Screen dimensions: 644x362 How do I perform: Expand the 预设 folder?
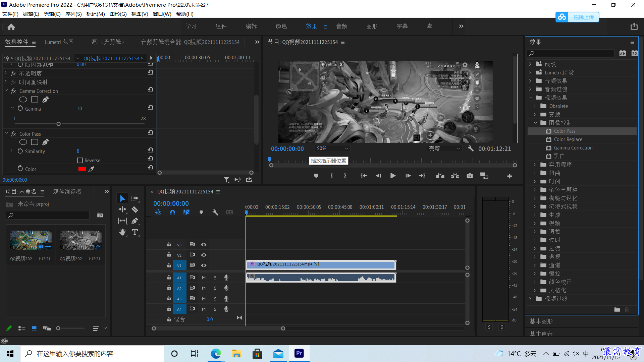click(530, 64)
